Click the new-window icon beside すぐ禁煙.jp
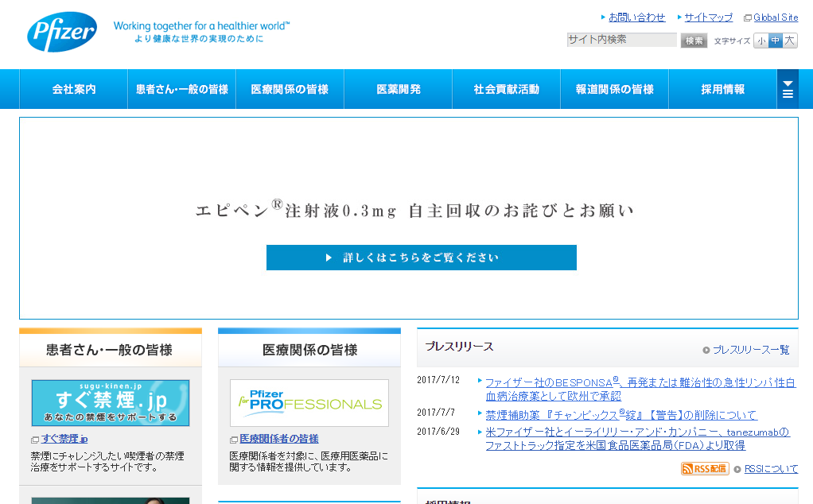The width and height of the screenshot is (813, 504). pyautogui.click(x=35, y=440)
